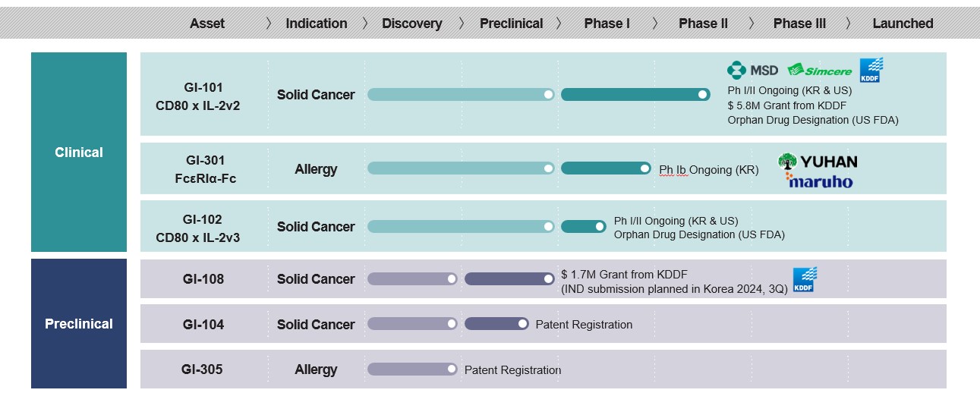Click the Phase II column header

pyautogui.click(x=703, y=24)
